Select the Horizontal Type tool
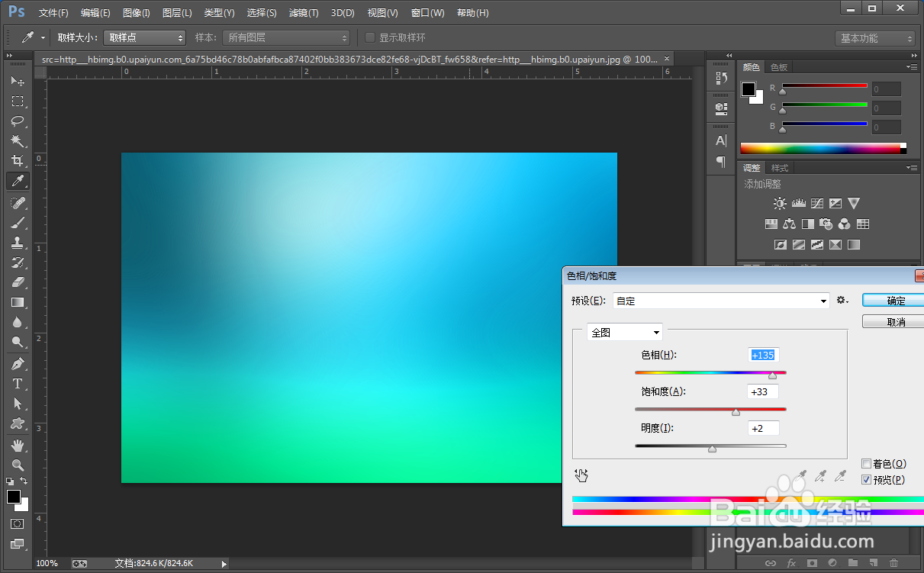This screenshot has width=924, height=573. [x=18, y=384]
